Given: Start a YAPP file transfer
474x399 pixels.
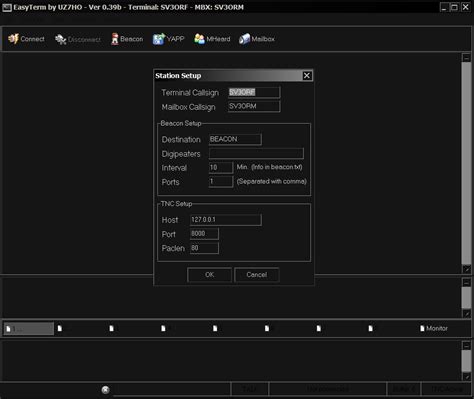Looking at the screenshot, I should point(168,39).
